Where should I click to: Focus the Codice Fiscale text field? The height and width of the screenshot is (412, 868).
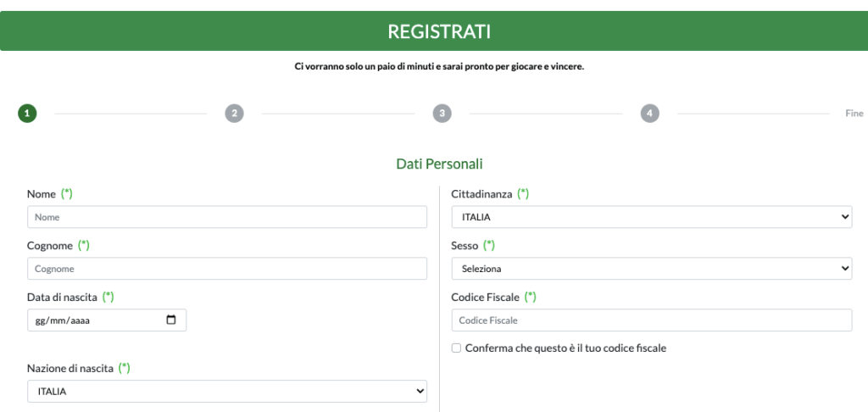click(652, 320)
